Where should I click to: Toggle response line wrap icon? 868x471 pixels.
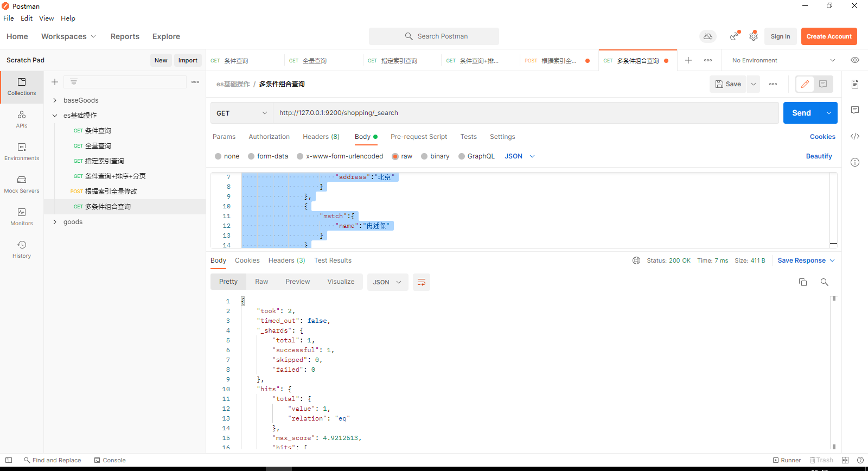[422, 282]
